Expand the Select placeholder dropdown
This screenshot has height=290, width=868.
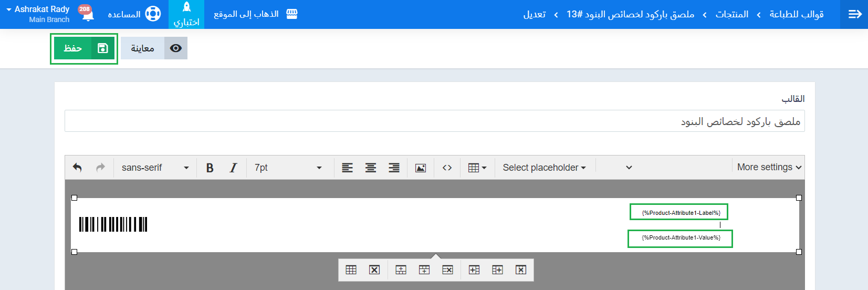(544, 168)
